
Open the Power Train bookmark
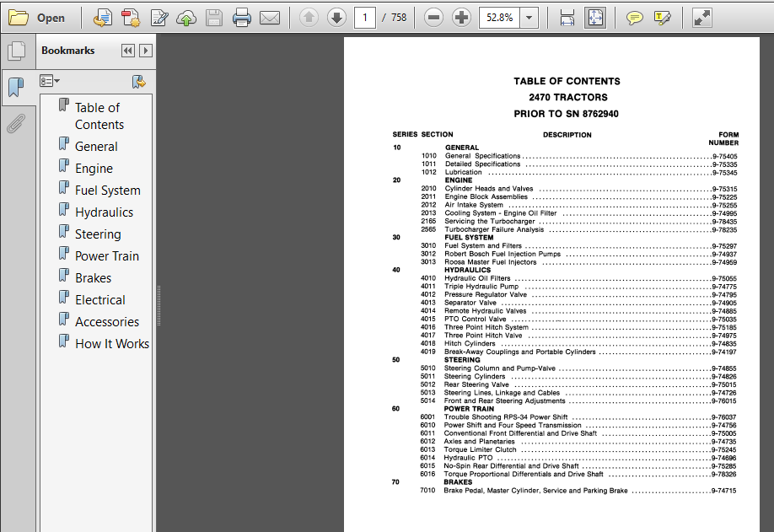tap(106, 256)
